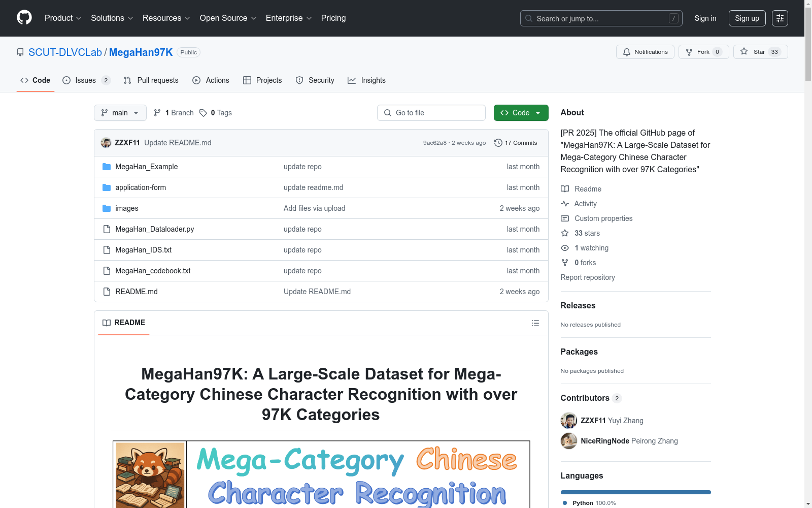Click the MegaHan_Dataloader.py file icon

[107, 229]
